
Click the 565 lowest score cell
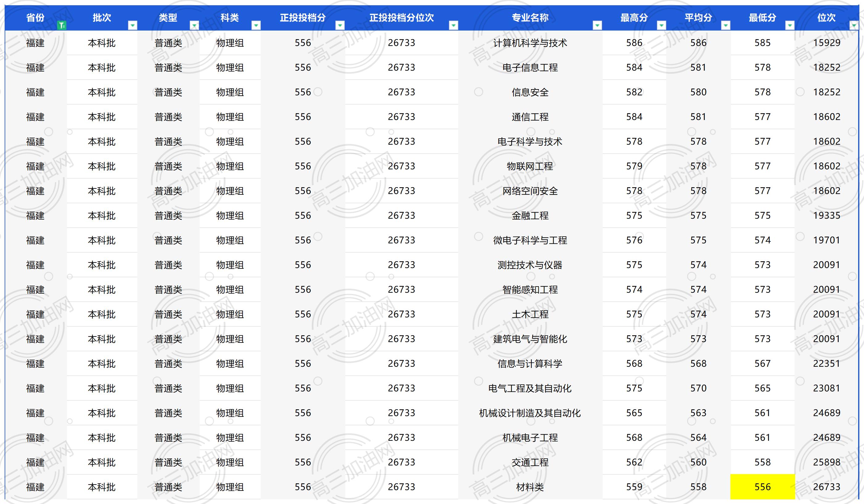coord(762,388)
